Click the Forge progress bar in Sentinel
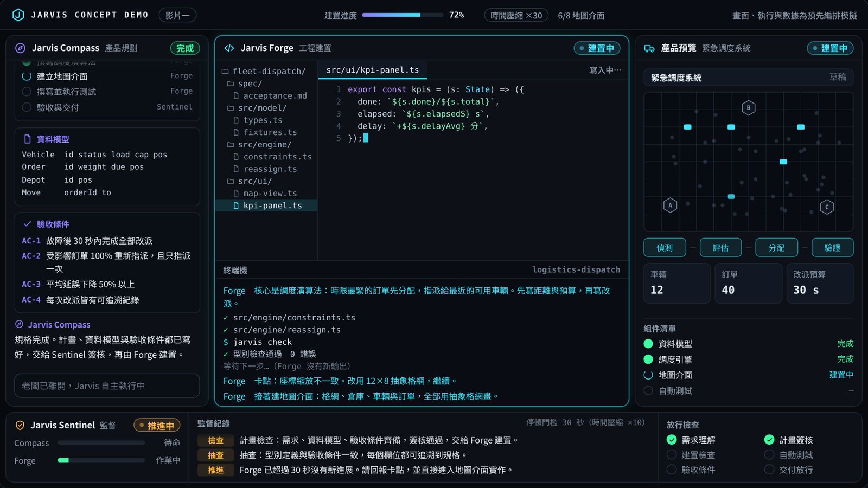The height and width of the screenshot is (488, 868). tap(101, 460)
